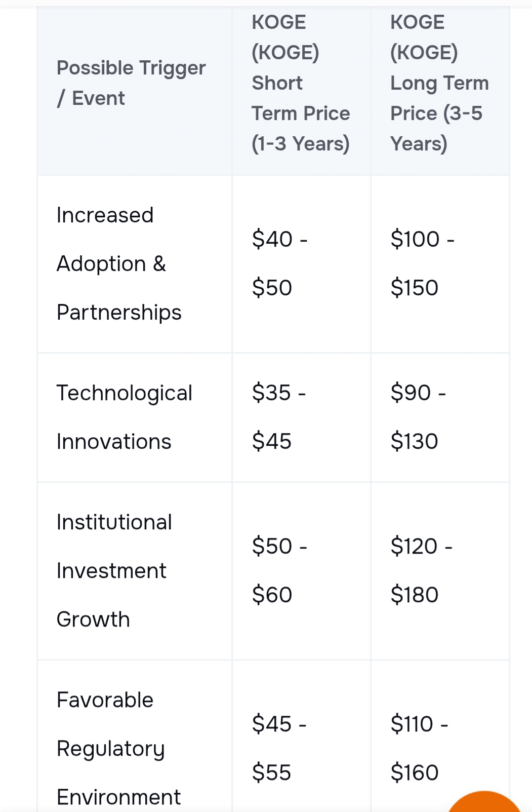Click the word "Environment" in last row

tap(118, 797)
